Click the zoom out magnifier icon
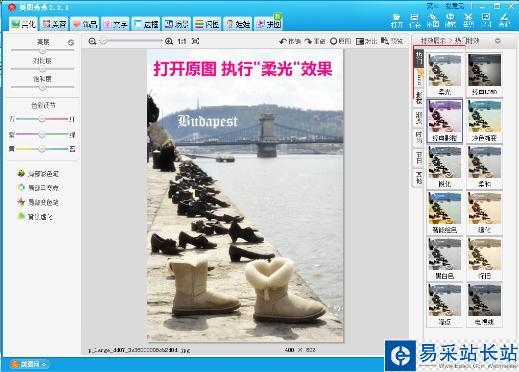 (92, 41)
